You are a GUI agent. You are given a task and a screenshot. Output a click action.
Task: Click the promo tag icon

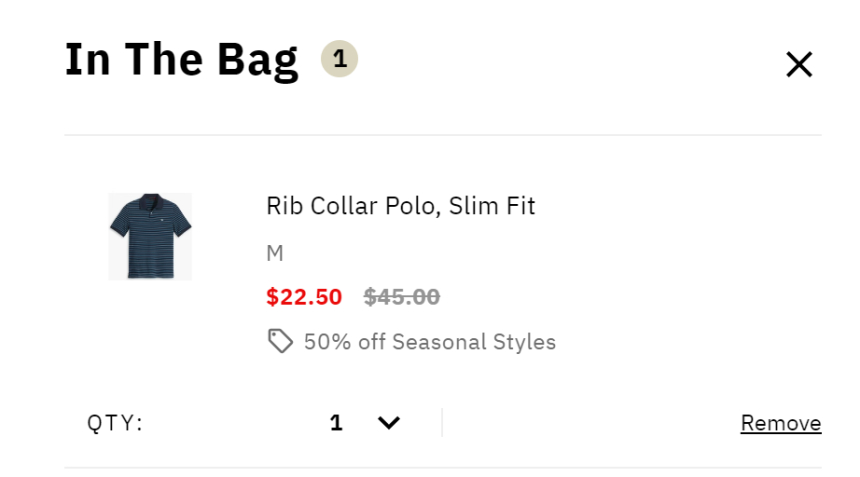point(280,342)
